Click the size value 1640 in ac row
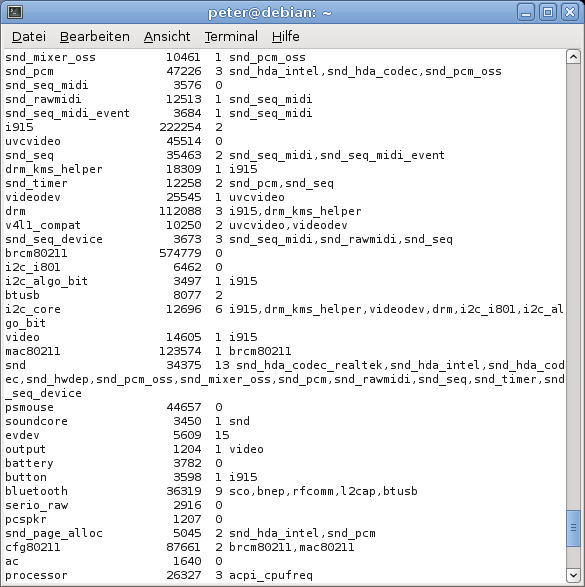Image resolution: width=585 pixels, height=587 pixels. pyautogui.click(x=187, y=561)
